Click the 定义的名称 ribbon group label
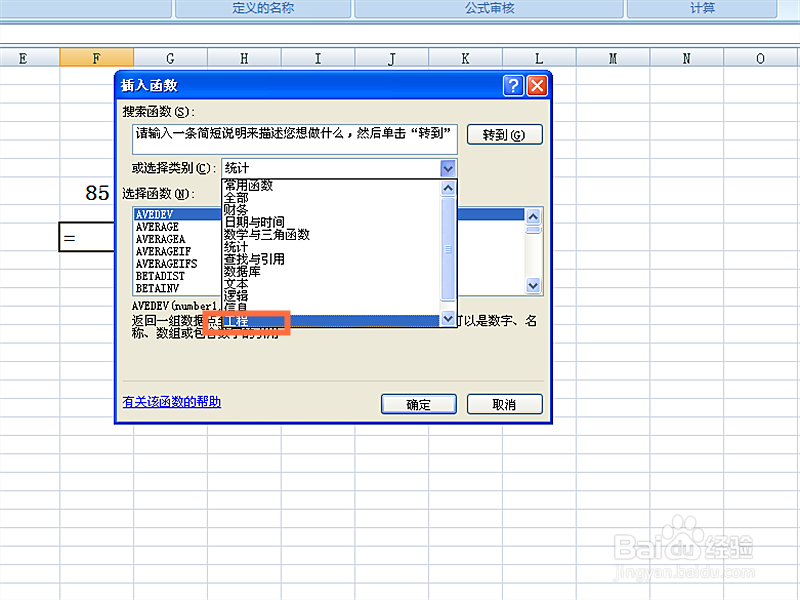The height and width of the screenshot is (600, 800). tap(263, 8)
